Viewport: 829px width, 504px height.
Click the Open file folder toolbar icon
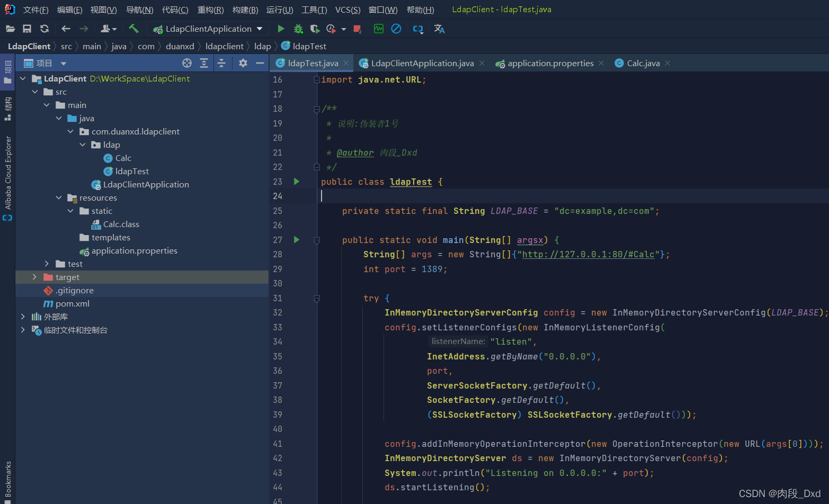coord(10,29)
